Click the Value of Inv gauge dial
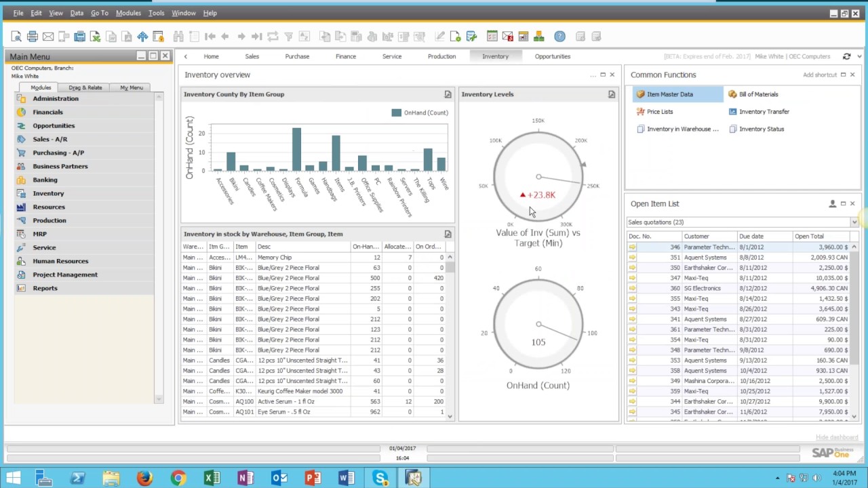868x488 pixels. pos(538,177)
